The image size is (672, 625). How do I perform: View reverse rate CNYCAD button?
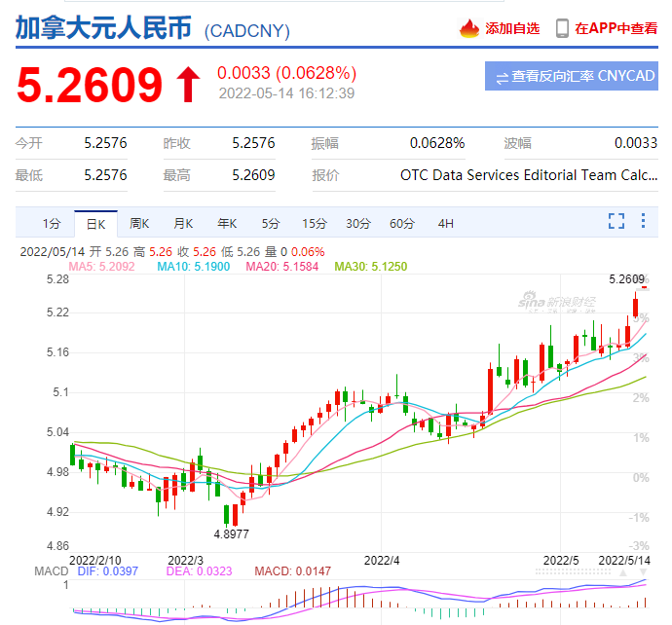[572, 76]
